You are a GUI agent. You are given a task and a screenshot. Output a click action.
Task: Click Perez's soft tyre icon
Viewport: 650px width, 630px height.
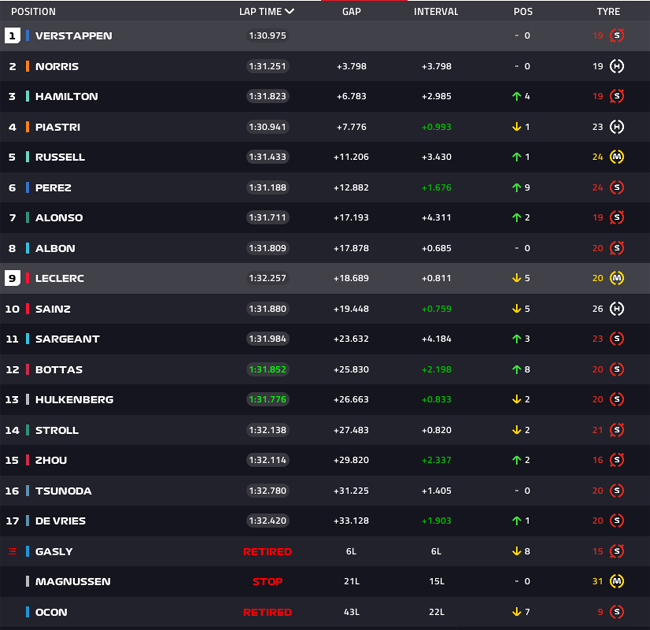tap(617, 187)
